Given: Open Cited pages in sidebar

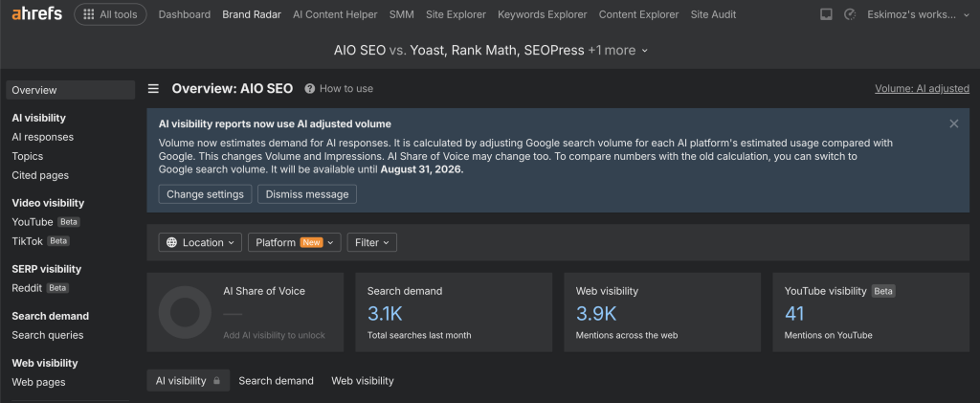Looking at the screenshot, I should tap(40, 175).
